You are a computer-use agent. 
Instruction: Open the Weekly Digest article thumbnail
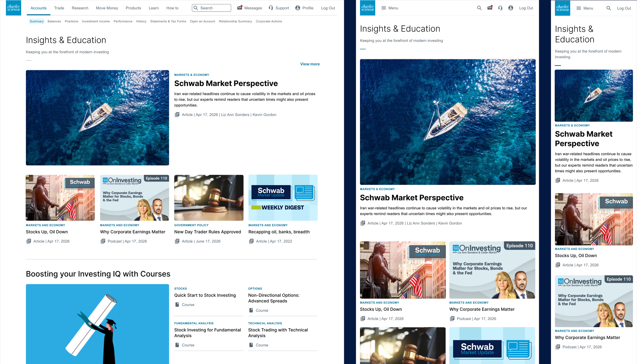(283, 198)
